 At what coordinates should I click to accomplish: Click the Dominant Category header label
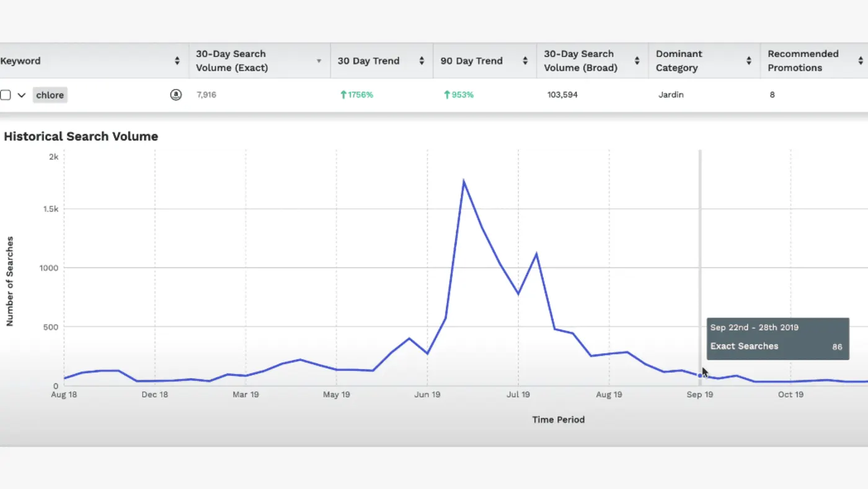(x=679, y=61)
